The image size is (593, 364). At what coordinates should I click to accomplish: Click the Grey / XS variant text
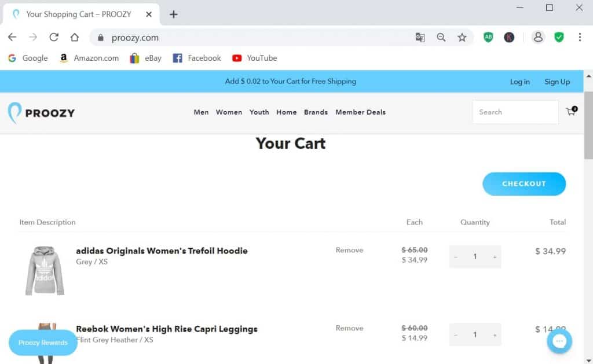[x=92, y=262]
